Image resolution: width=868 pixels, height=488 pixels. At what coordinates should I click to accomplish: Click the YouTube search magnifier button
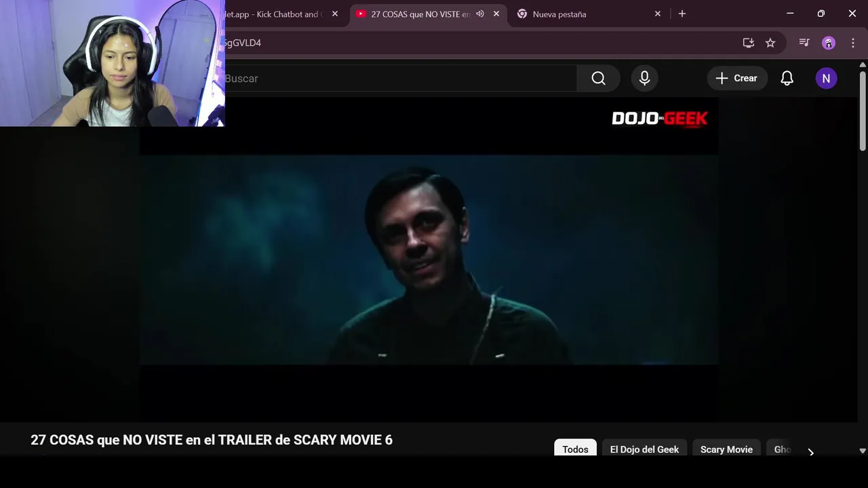(598, 79)
